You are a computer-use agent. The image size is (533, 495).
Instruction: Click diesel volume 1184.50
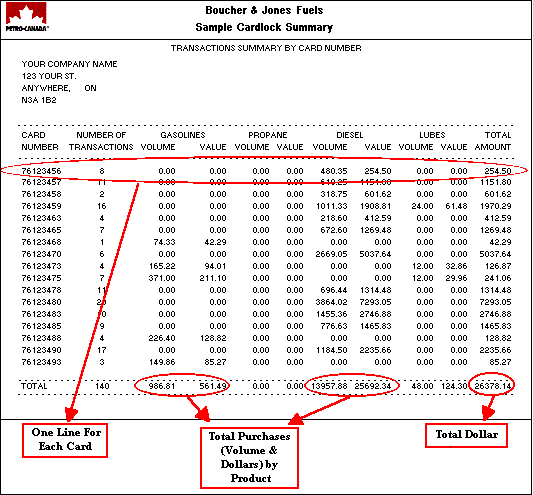(x=331, y=350)
